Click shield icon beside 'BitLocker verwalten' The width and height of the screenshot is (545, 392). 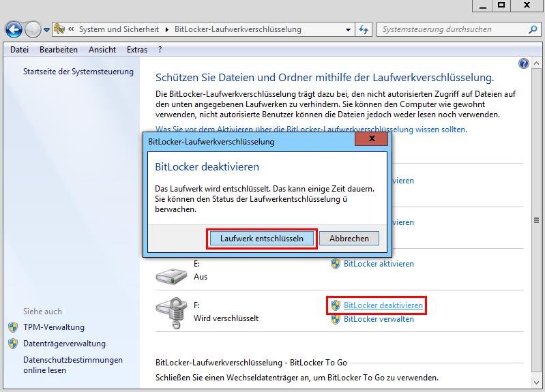tap(336, 319)
